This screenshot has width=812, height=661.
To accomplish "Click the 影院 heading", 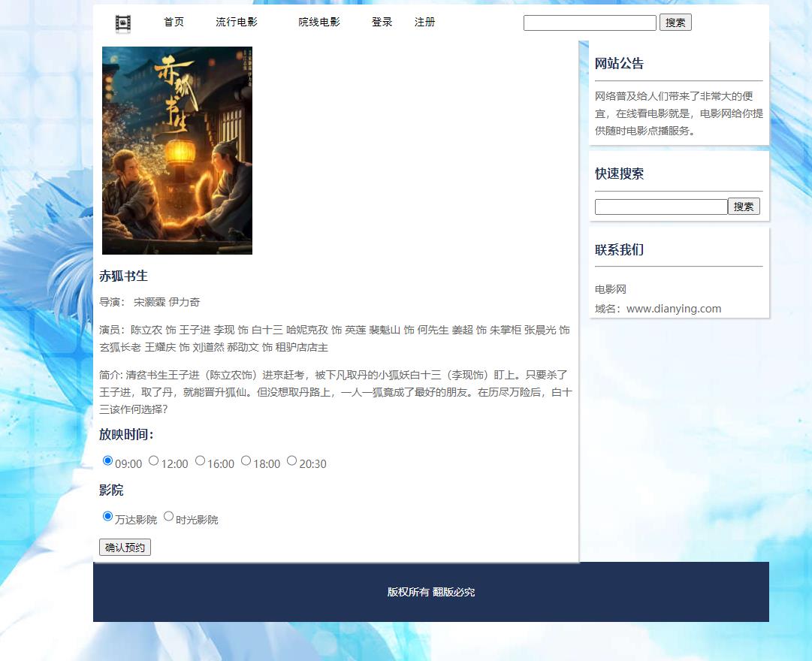I will point(111,490).
